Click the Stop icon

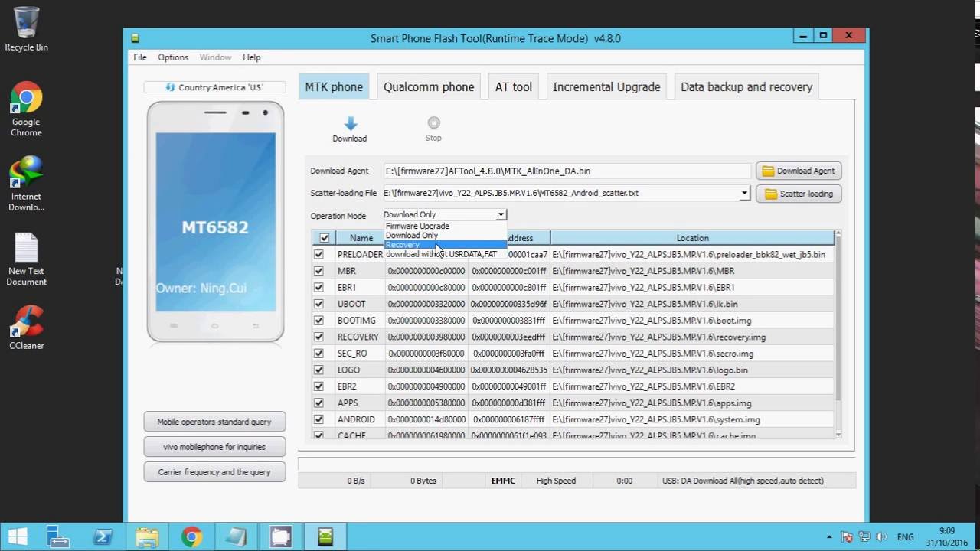[x=433, y=123]
